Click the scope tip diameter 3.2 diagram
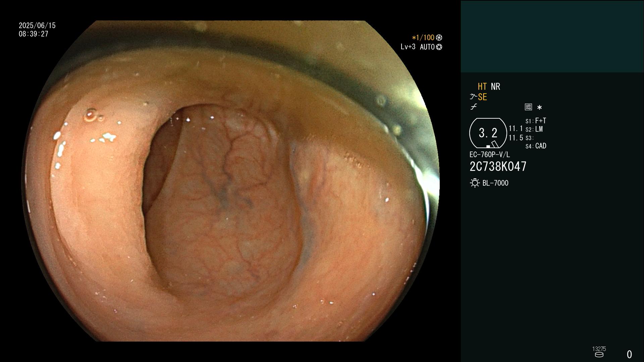This screenshot has height=362, width=644. (488, 133)
